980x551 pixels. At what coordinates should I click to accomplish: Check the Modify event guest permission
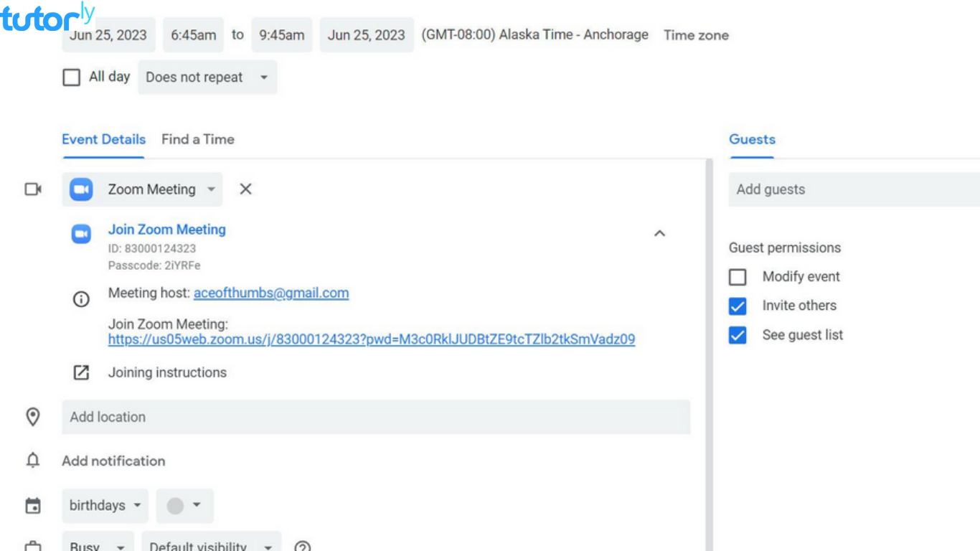[738, 277]
